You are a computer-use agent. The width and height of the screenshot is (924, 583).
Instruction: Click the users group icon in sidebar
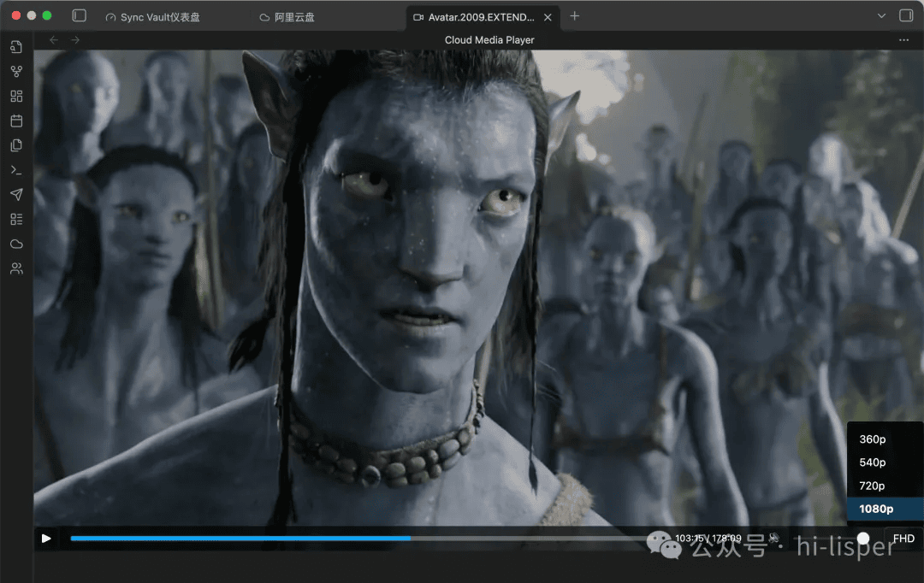click(16, 269)
